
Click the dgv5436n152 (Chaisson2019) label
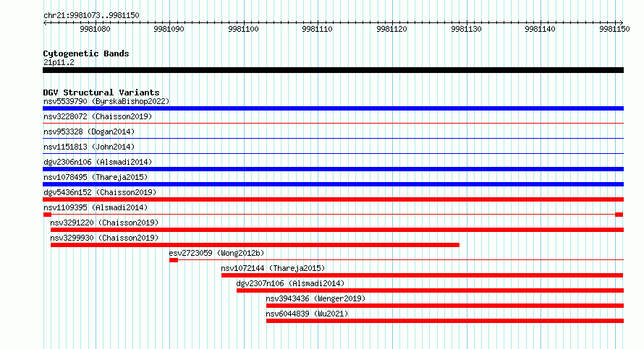(100, 192)
